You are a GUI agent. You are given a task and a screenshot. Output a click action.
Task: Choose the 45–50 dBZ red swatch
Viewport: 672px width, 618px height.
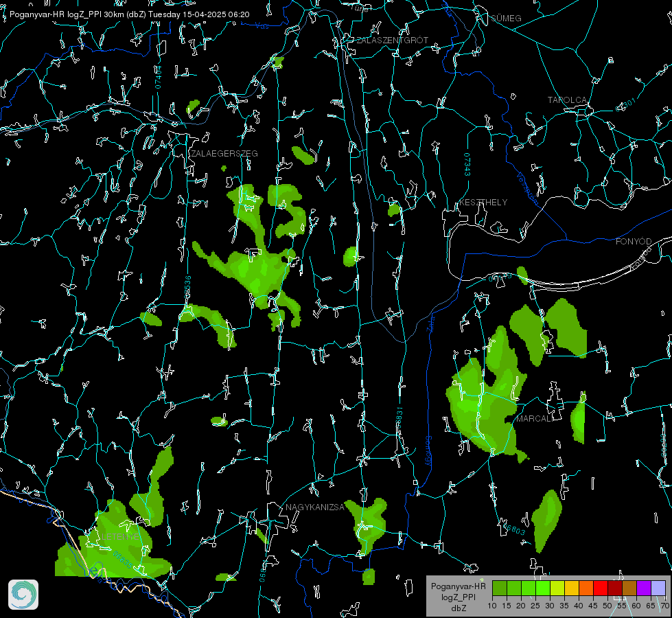pos(601,588)
